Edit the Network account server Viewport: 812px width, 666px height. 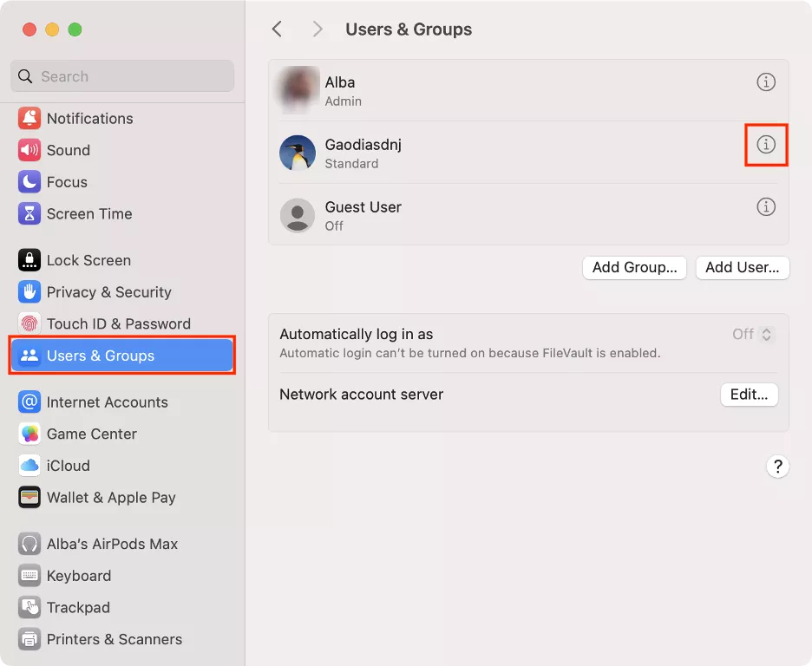(749, 395)
